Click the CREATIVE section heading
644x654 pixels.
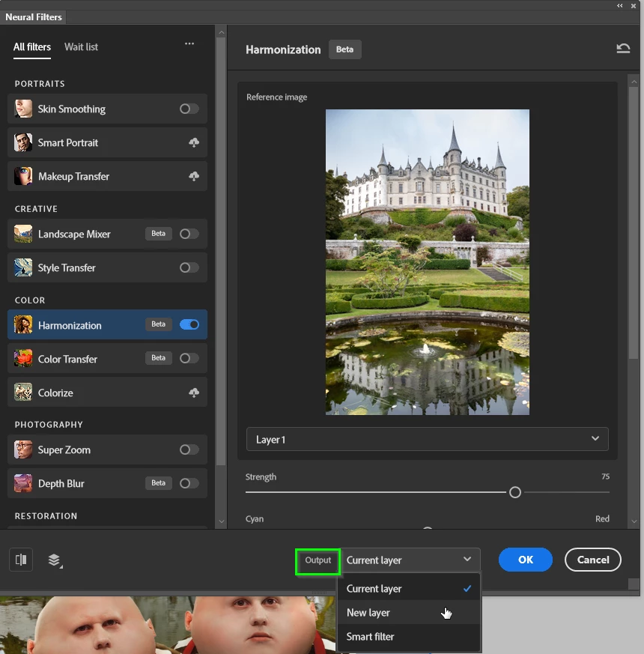[36, 209]
